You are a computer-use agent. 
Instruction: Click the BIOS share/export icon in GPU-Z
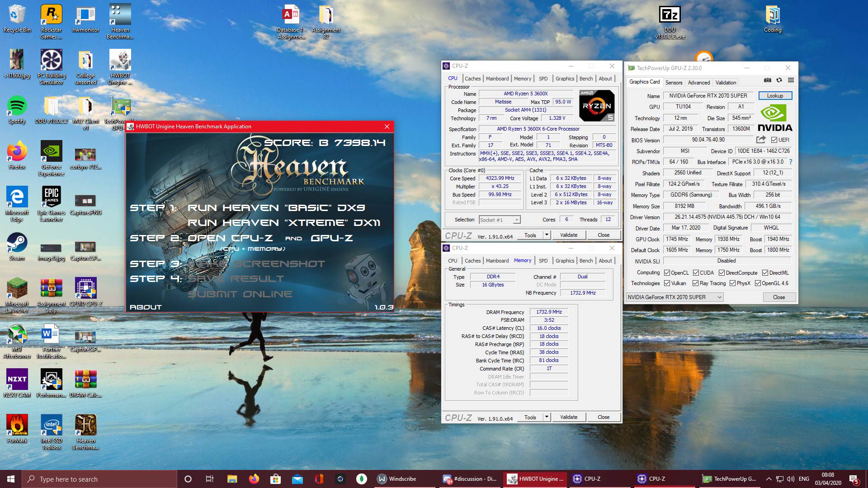(761, 140)
